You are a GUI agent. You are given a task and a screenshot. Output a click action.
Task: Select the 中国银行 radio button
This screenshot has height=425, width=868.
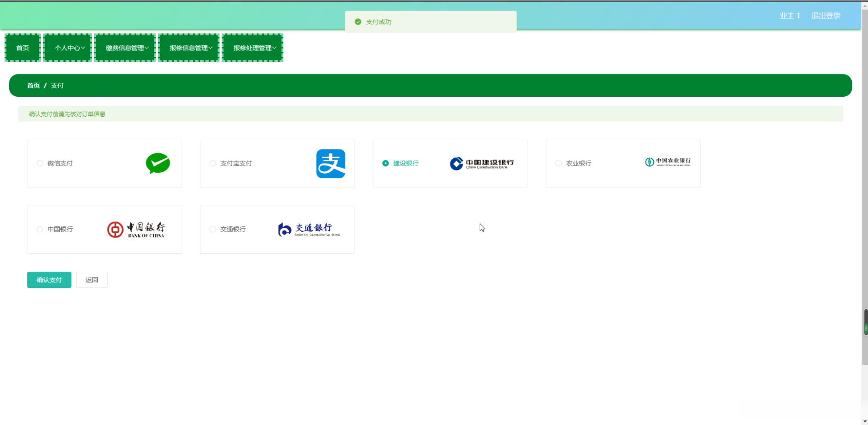(x=40, y=229)
